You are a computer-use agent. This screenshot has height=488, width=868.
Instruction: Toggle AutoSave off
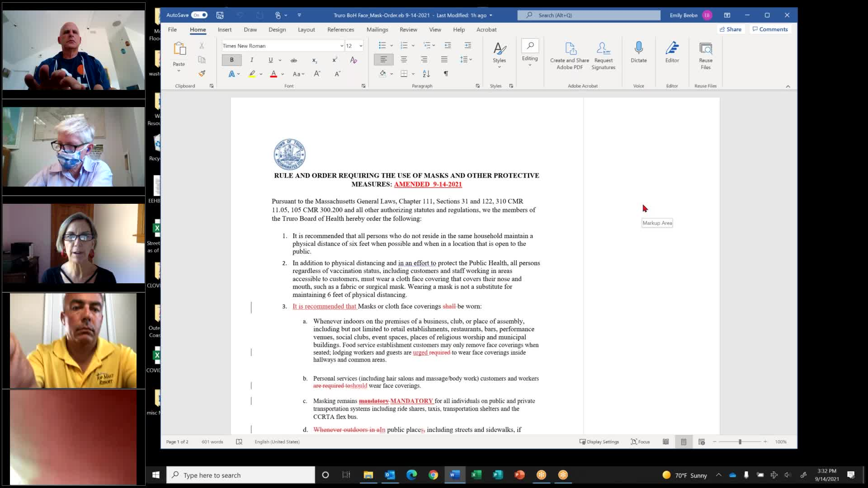coord(199,15)
